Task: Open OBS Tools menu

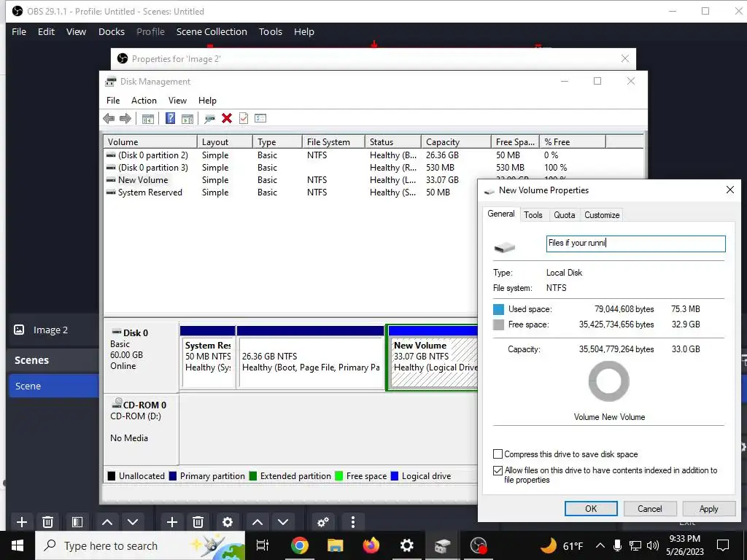Action: [x=271, y=32]
